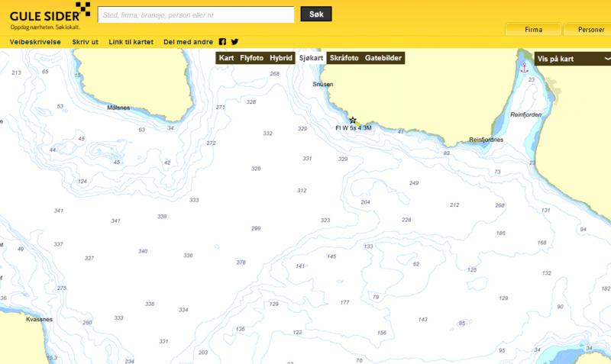This screenshot has width=611, height=364.
Task: Select the Hybrid map mode
Action: 281,58
